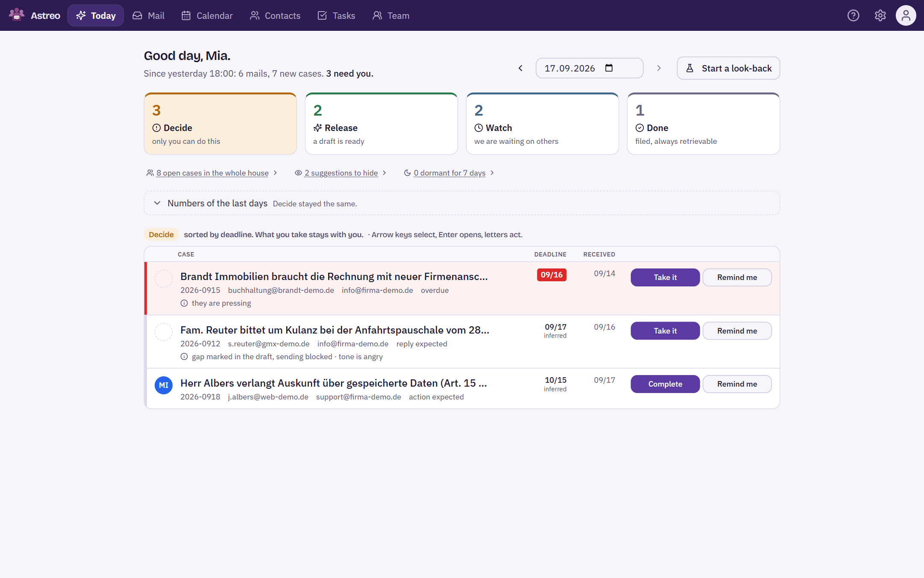Go to the previous day arrow
Viewport: 924px width, 578px height.
pyautogui.click(x=521, y=68)
